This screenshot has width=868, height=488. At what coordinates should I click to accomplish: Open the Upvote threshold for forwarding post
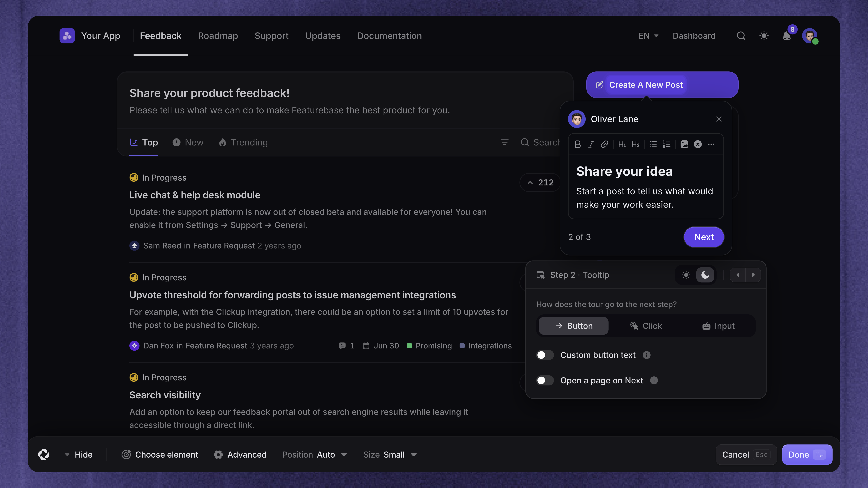coord(292,295)
